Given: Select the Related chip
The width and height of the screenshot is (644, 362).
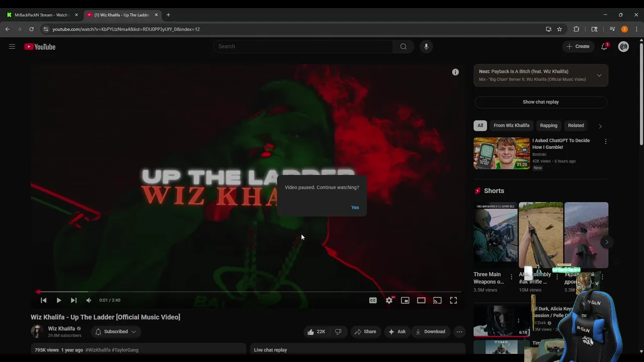Looking at the screenshot, I should [576, 126].
